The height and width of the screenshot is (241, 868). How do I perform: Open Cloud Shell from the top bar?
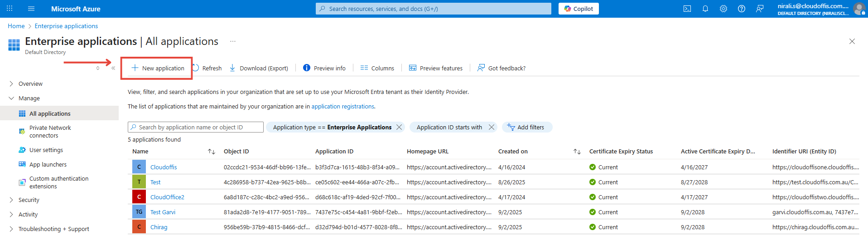(687, 9)
